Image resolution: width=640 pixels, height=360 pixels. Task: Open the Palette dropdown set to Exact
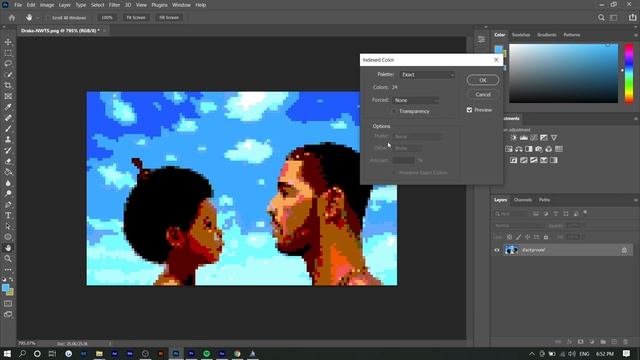click(x=427, y=75)
